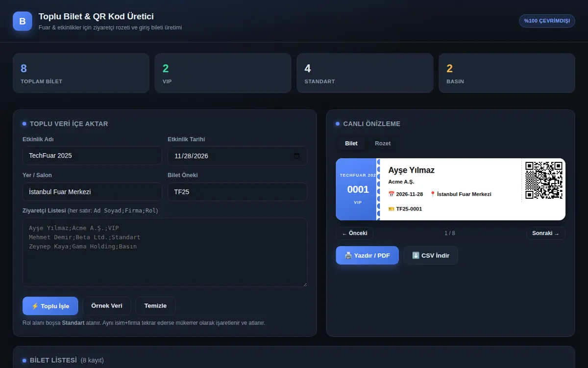Click the date 2026-11-28 on the ticket
The width and height of the screenshot is (588, 368).
[x=410, y=194]
